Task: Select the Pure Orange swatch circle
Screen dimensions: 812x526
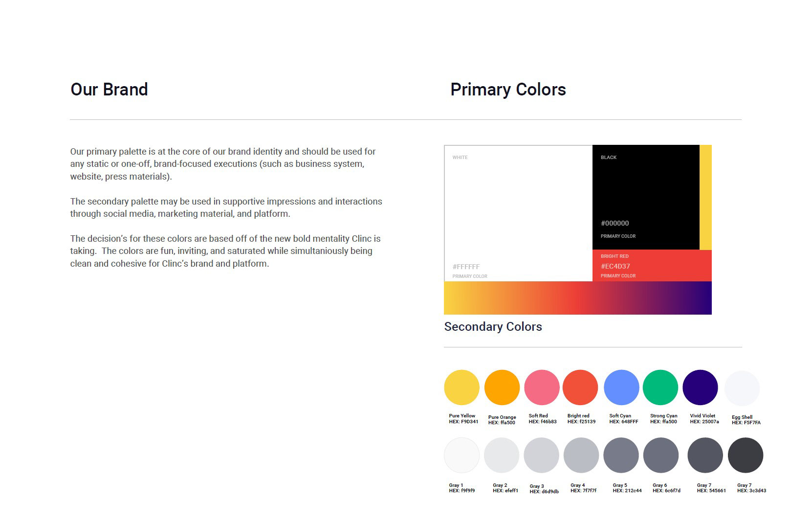Action: [502, 388]
